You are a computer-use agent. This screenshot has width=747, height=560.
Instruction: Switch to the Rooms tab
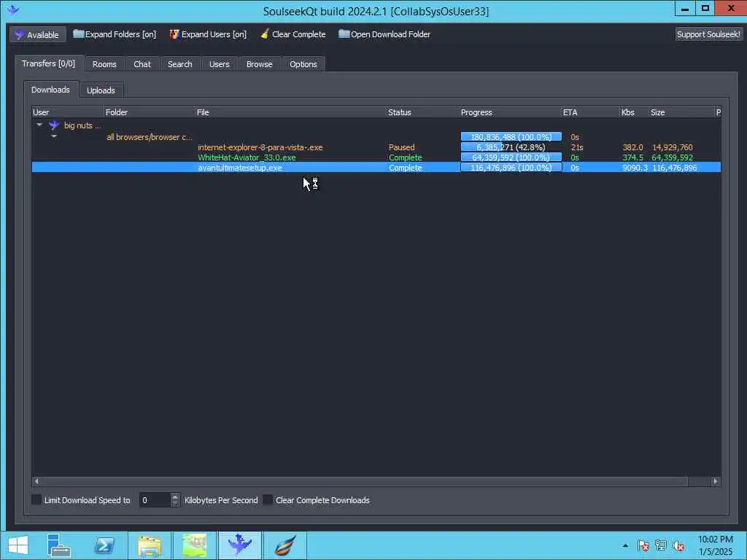(104, 64)
